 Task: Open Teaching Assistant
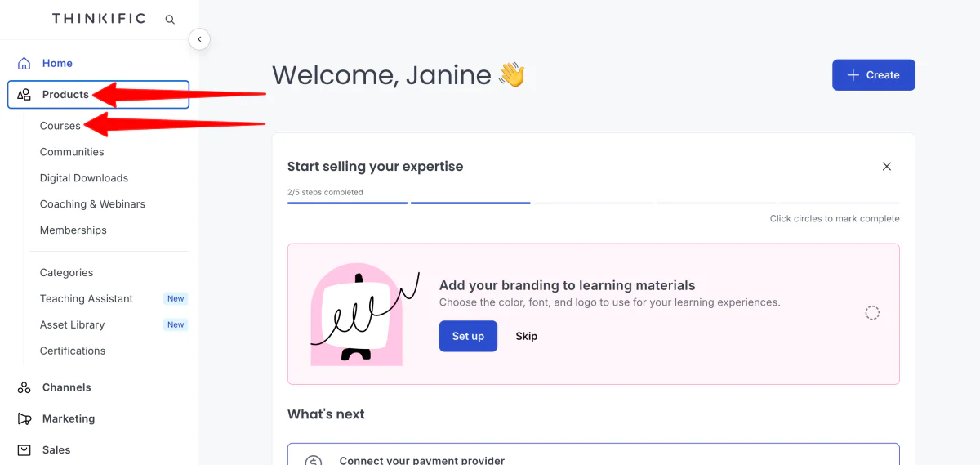click(x=87, y=299)
